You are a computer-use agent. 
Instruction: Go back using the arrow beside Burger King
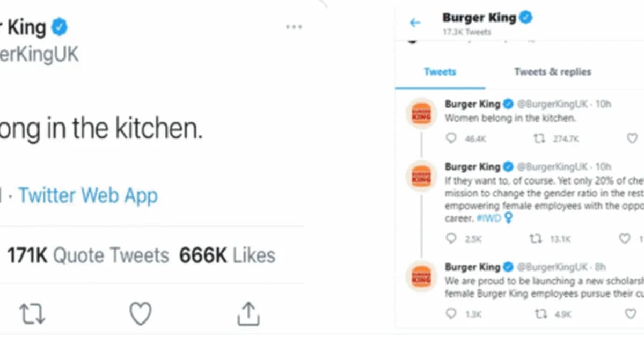(415, 23)
